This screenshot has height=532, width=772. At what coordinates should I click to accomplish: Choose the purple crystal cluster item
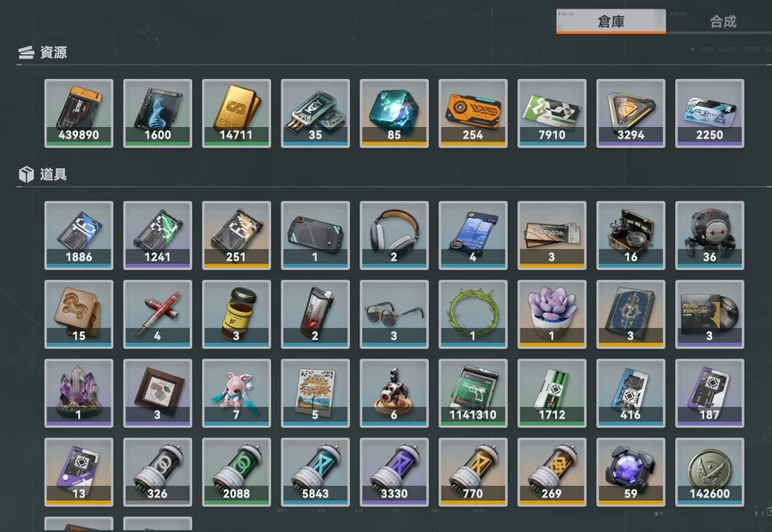pos(79,393)
